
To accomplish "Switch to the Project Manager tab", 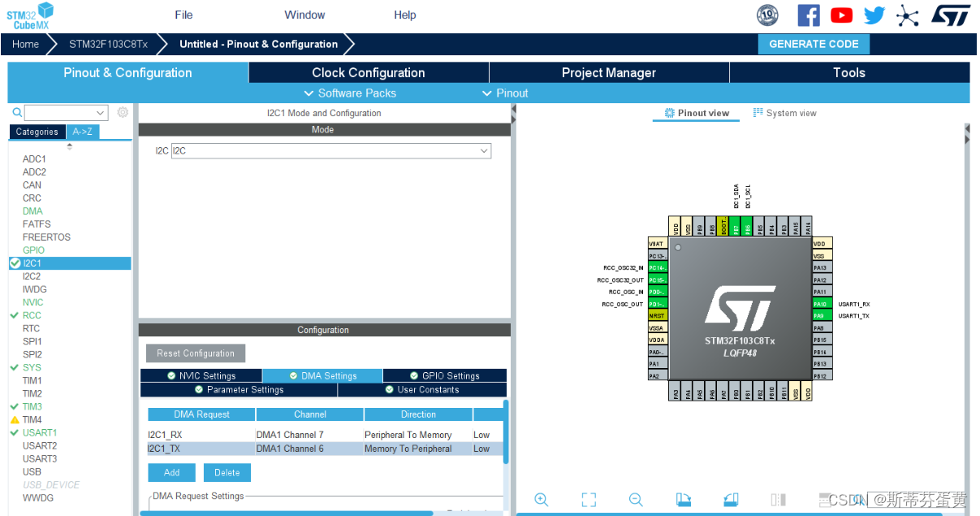I will click(x=609, y=72).
